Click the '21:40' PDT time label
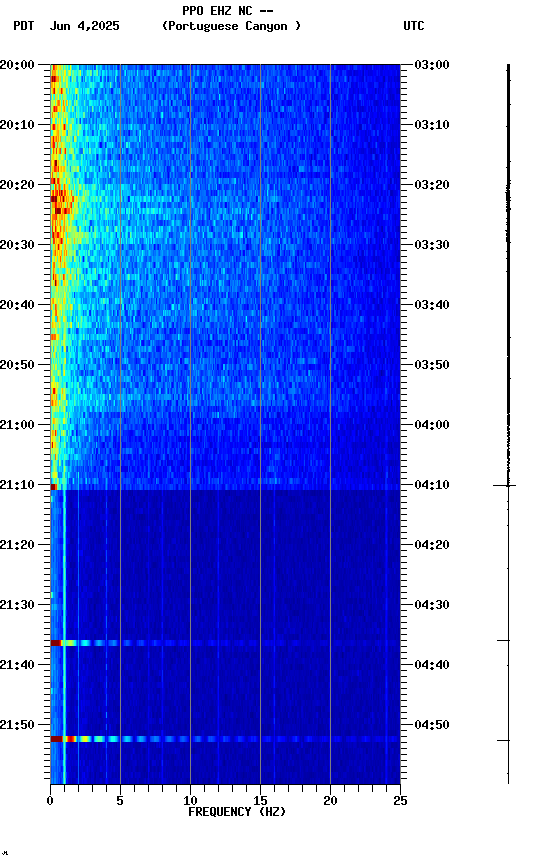 coord(17,665)
